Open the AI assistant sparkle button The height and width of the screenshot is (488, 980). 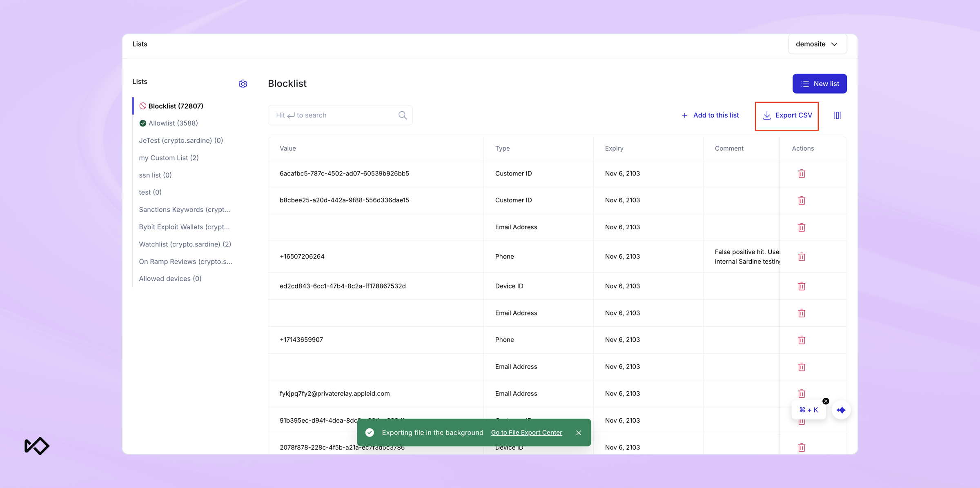(x=841, y=410)
